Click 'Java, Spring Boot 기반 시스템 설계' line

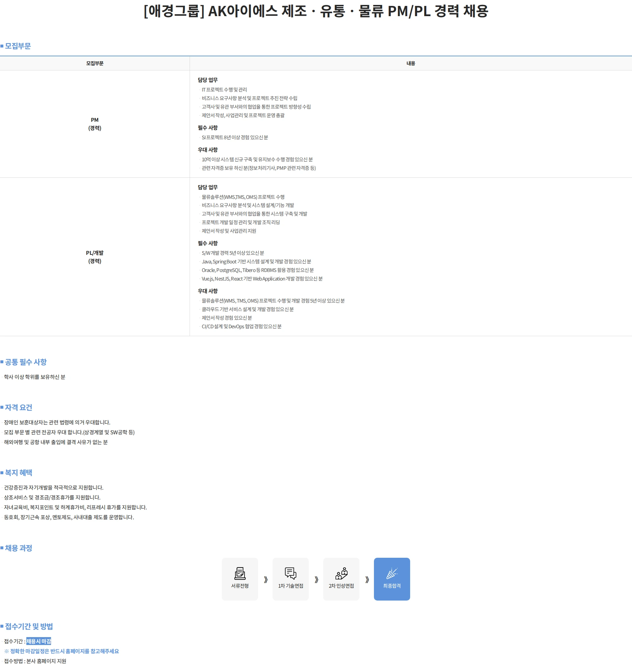256,262
